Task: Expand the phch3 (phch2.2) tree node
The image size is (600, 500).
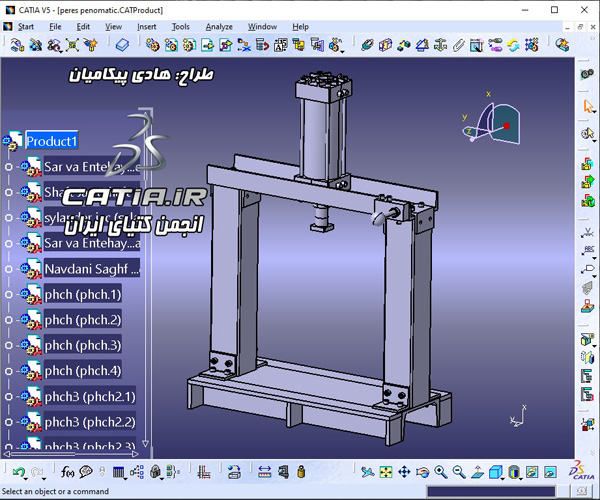Action: coord(8,422)
